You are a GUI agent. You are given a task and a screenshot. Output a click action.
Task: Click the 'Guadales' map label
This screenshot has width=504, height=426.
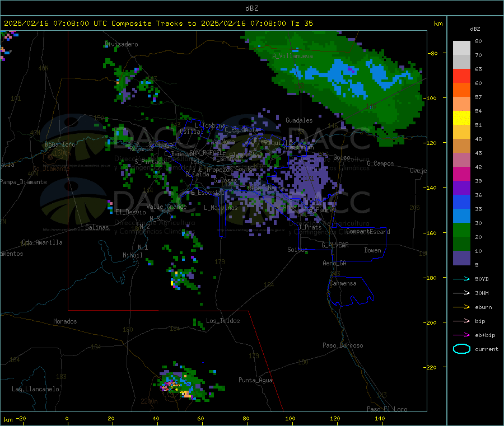tap(299, 120)
